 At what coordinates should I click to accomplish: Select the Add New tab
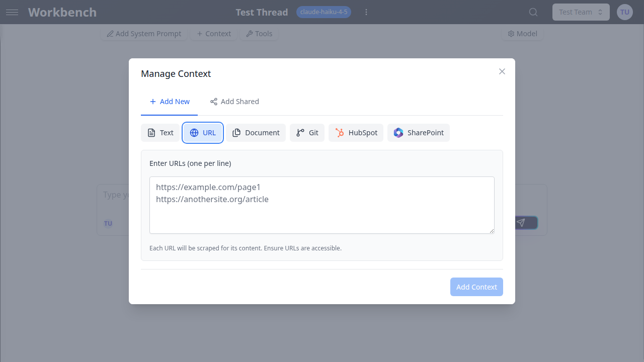(169, 101)
